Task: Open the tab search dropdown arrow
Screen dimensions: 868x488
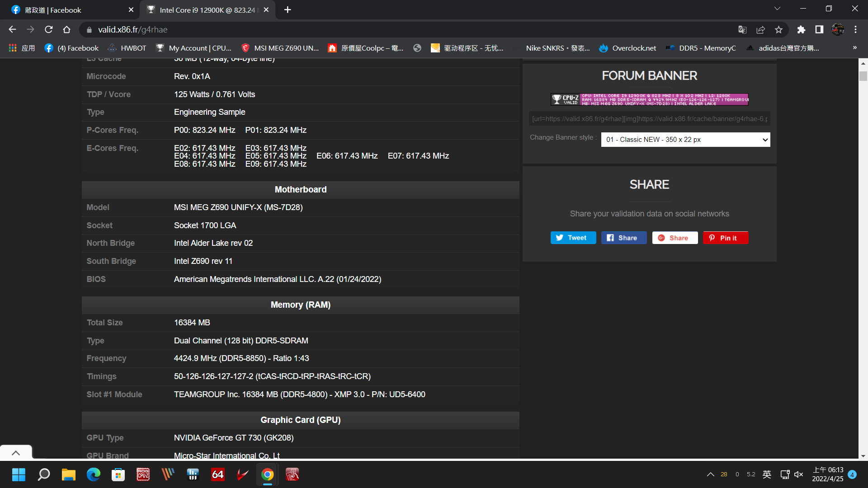Action: tap(777, 9)
